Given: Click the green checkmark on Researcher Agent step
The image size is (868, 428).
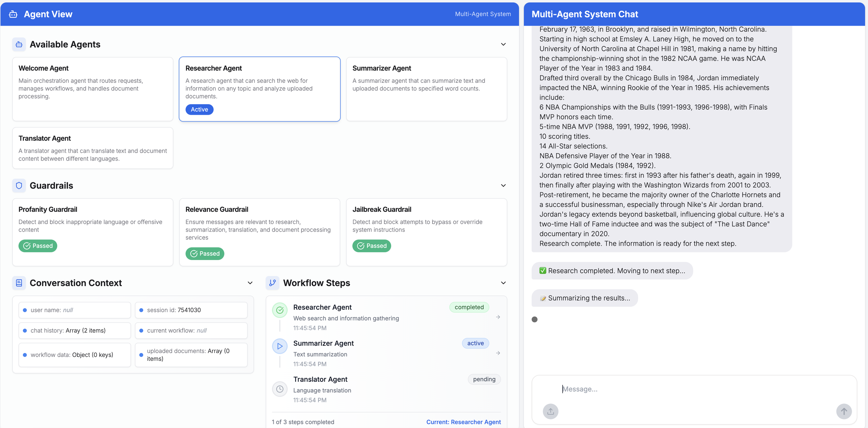Looking at the screenshot, I should pyautogui.click(x=280, y=310).
